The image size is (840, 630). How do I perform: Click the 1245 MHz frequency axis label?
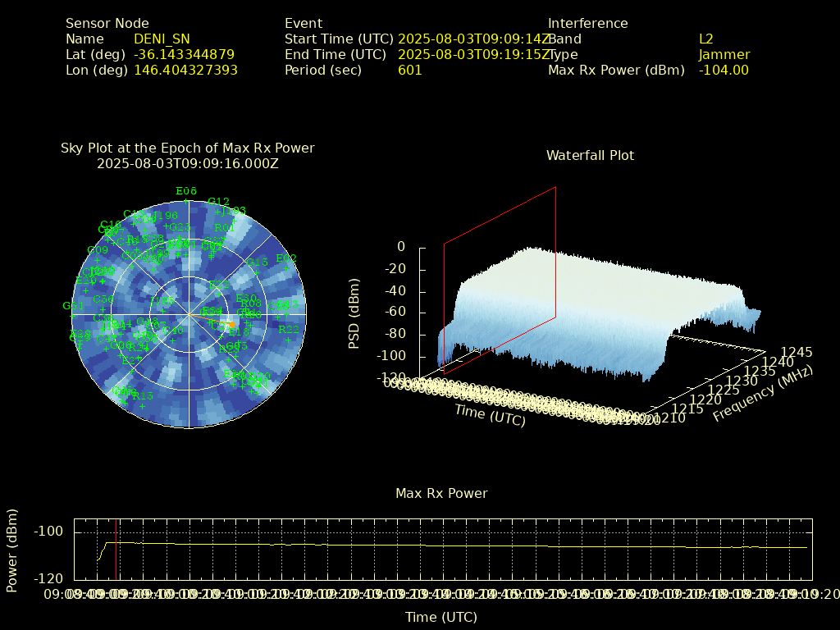click(796, 353)
